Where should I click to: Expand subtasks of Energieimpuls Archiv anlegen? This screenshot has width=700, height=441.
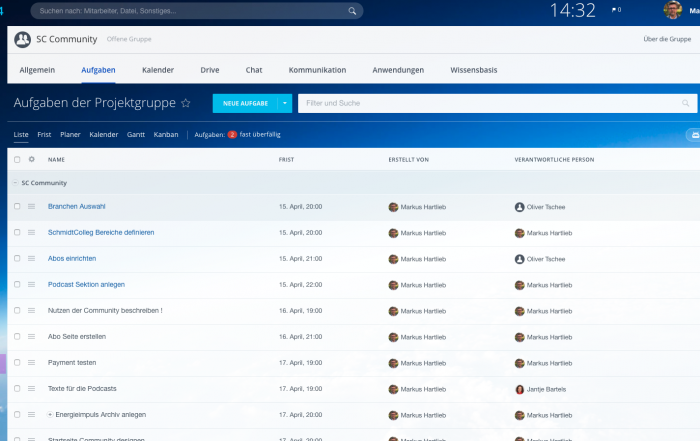50,414
